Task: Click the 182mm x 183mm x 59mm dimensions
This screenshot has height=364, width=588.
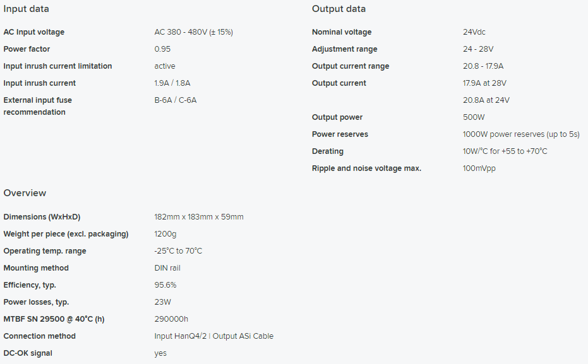Action: pos(199,217)
